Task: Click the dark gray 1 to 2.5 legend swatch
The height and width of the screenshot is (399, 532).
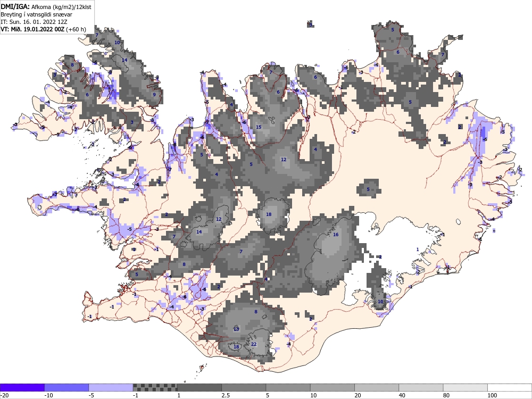Action: click(x=199, y=387)
